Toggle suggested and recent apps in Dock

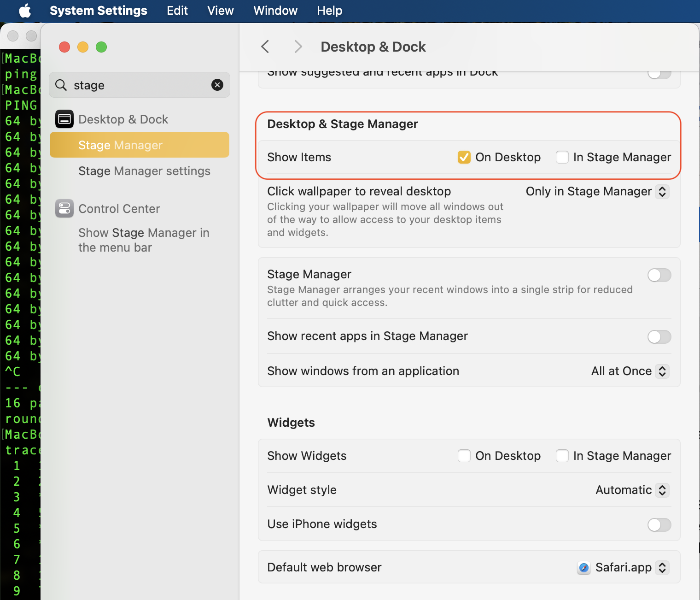[659, 74]
